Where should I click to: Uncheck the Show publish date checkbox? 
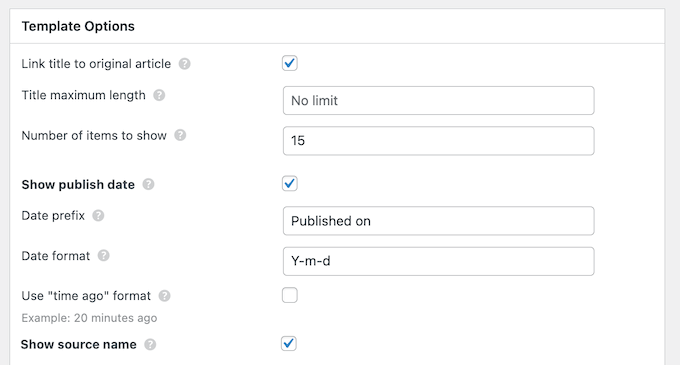(290, 183)
